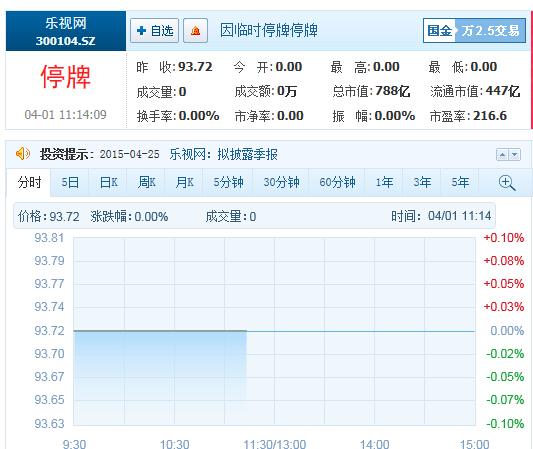Click the -0.10% axis label
This screenshot has height=449, width=533.
[x=505, y=424]
